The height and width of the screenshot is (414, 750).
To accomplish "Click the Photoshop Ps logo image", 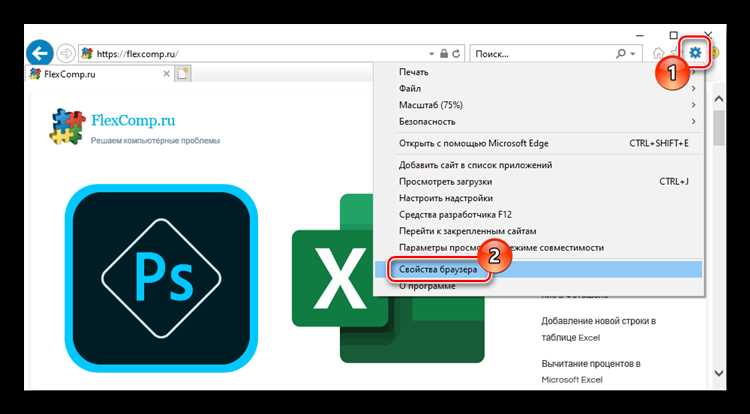I will coord(161,278).
